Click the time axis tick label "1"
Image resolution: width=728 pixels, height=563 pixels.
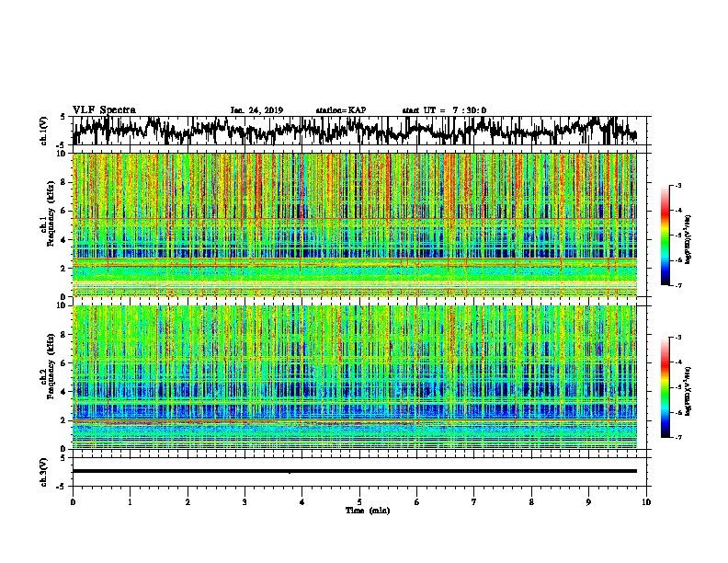(x=130, y=502)
